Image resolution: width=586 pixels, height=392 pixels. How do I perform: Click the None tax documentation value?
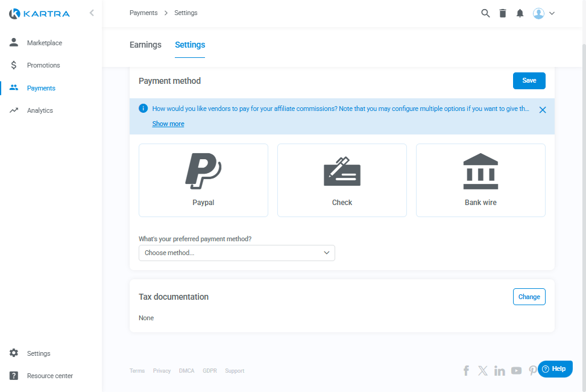[x=146, y=318]
